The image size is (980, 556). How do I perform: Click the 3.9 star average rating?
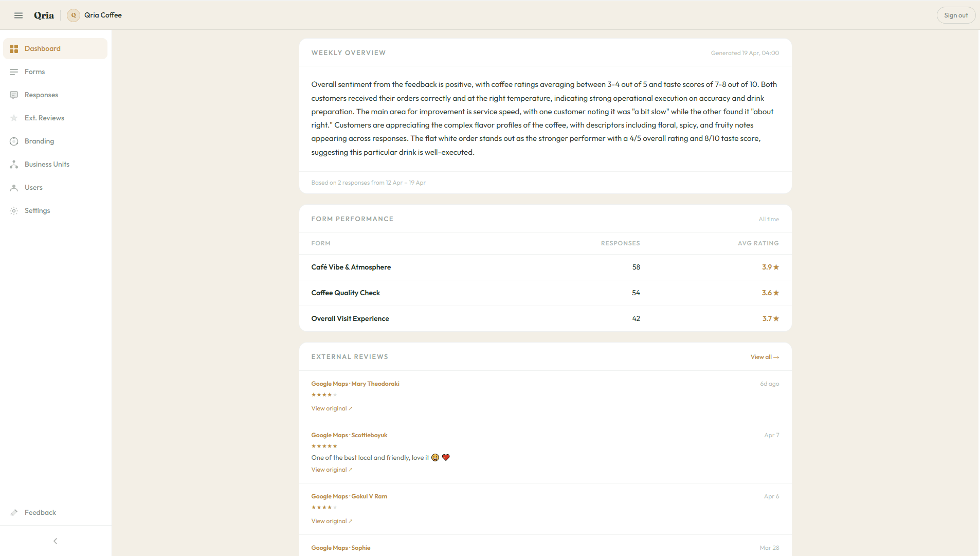coord(770,267)
